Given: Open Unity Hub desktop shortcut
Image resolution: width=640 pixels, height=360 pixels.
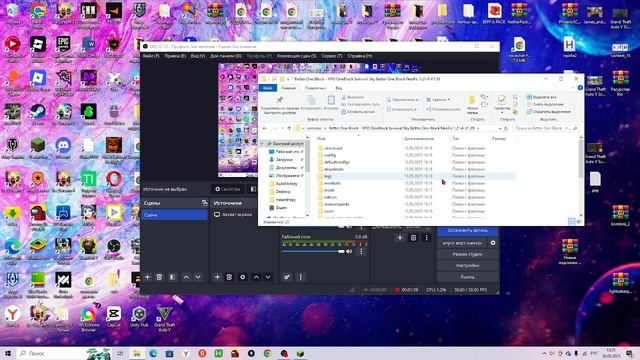Looking at the screenshot, I should tap(139, 317).
